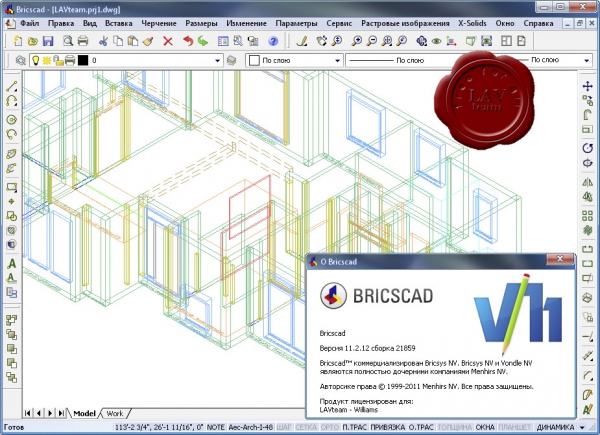Open the lineweight 'По слою' dropdown arrow
The image size is (600, 435).
[x=586, y=60]
